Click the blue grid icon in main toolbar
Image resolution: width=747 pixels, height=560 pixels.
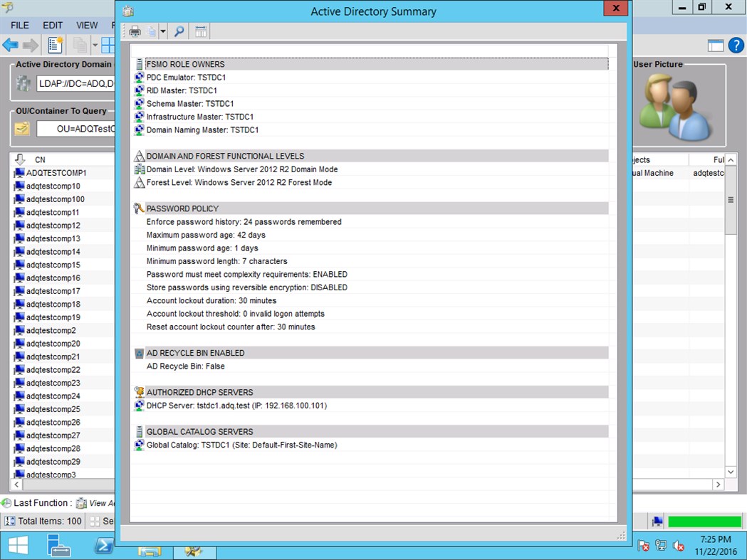click(x=108, y=46)
